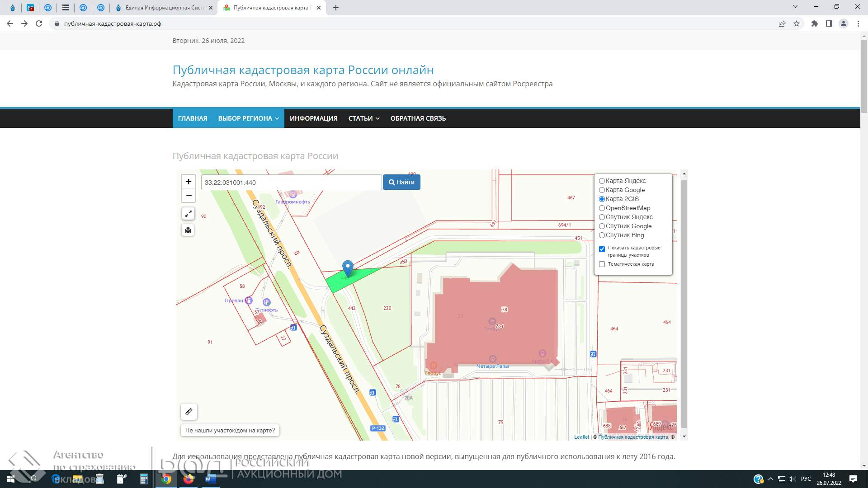Image resolution: width=868 pixels, height=488 pixels.
Task: Click the map zoom out minus button
Action: 189,195
